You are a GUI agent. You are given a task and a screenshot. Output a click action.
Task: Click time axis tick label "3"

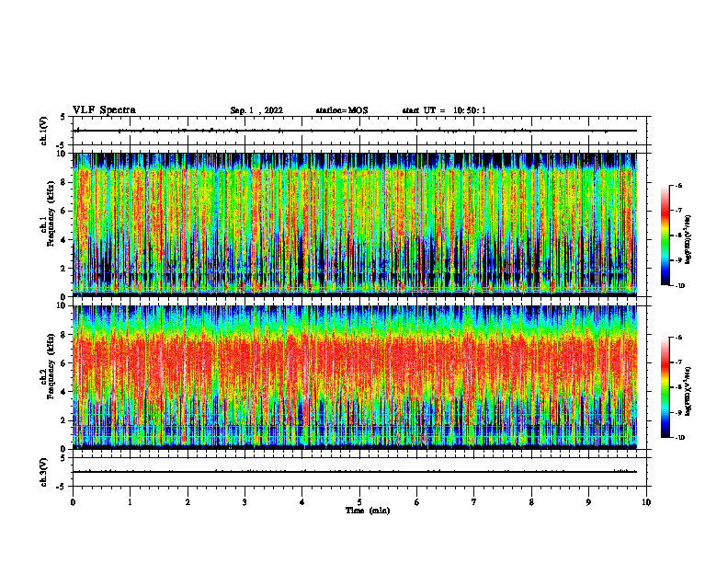coord(245,502)
